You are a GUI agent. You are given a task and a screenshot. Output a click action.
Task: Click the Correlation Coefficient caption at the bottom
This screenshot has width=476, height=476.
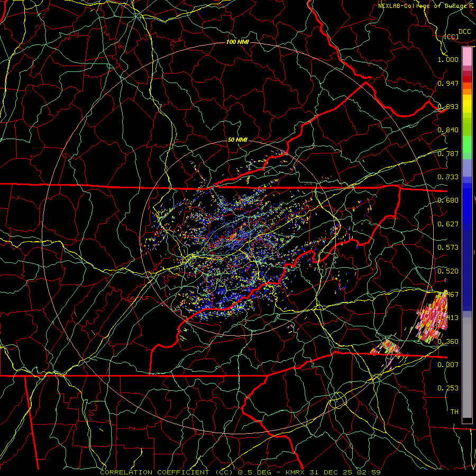240,472
